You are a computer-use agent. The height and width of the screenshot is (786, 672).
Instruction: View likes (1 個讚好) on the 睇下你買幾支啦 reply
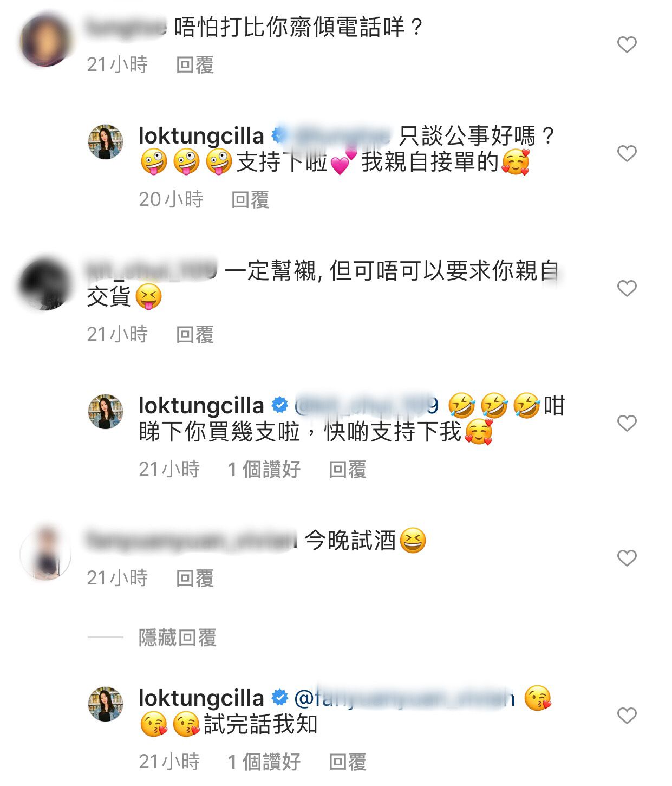tap(264, 469)
